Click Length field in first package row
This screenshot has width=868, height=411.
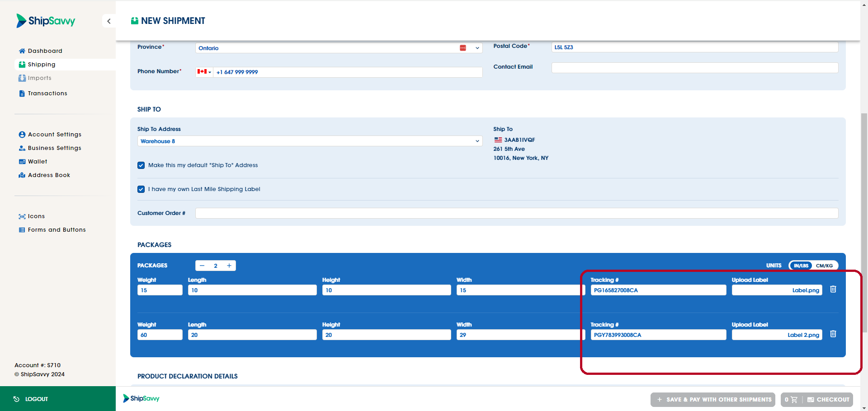coord(252,290)
